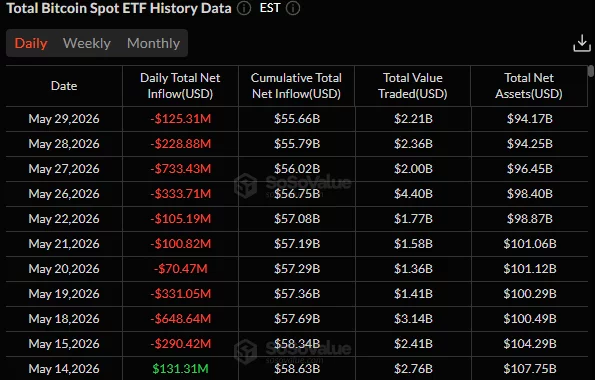Open the info icon beside History Data title
This screenshot has height=380, width=595.
(244, 8)
